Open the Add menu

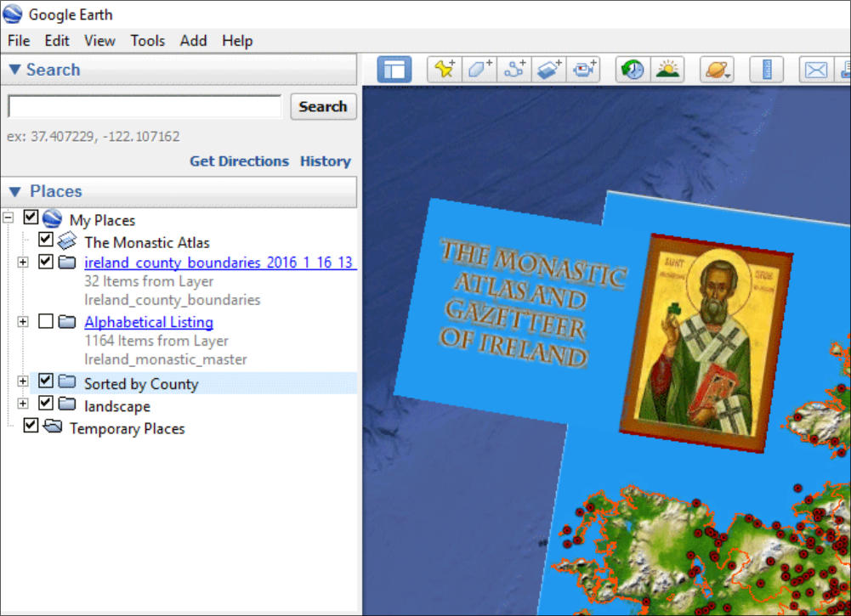[193, 41]
